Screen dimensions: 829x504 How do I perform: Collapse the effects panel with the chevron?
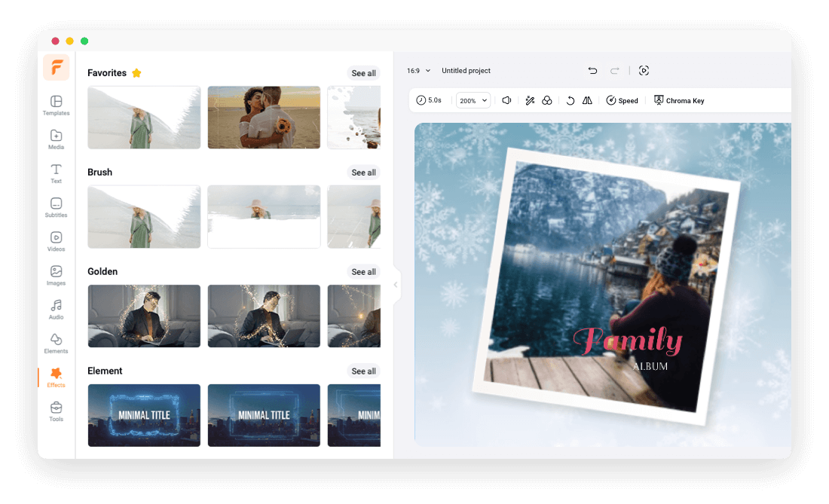(396, 284)
